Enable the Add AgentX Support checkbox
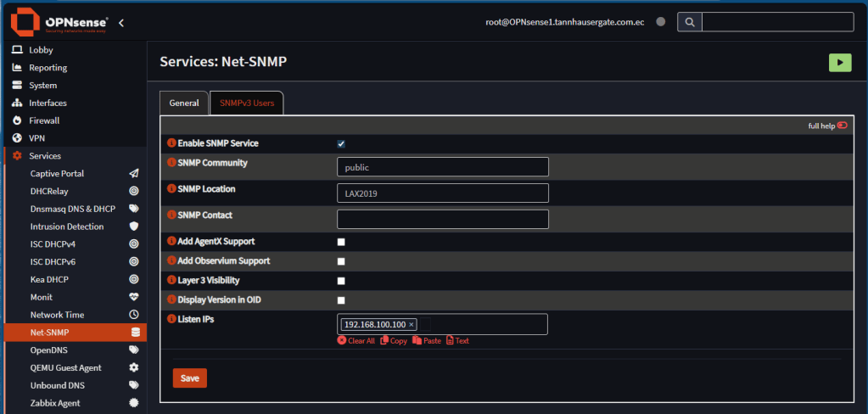Viewport: 868px width, 414px height. coord(341,243)
